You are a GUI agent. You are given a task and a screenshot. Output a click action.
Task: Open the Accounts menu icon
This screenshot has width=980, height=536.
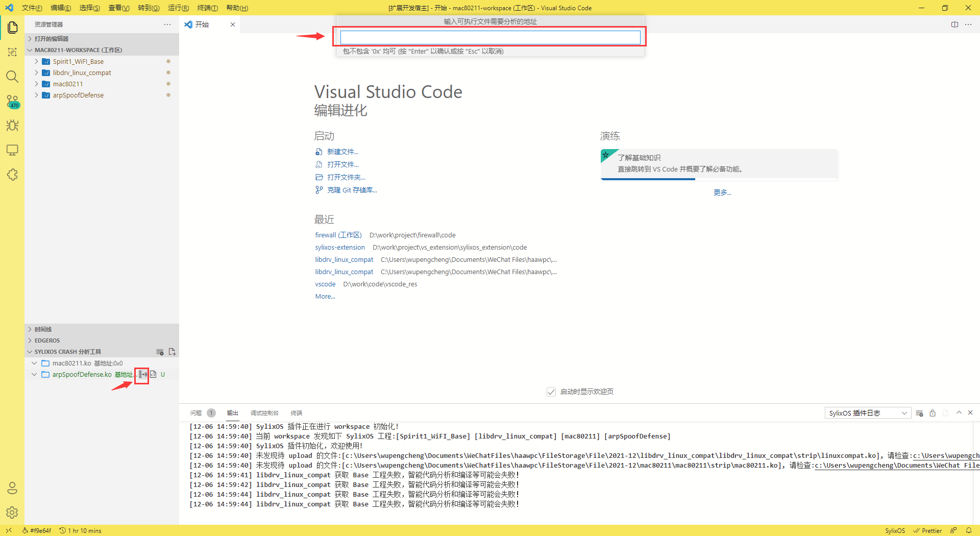click(x=12, y=488)
